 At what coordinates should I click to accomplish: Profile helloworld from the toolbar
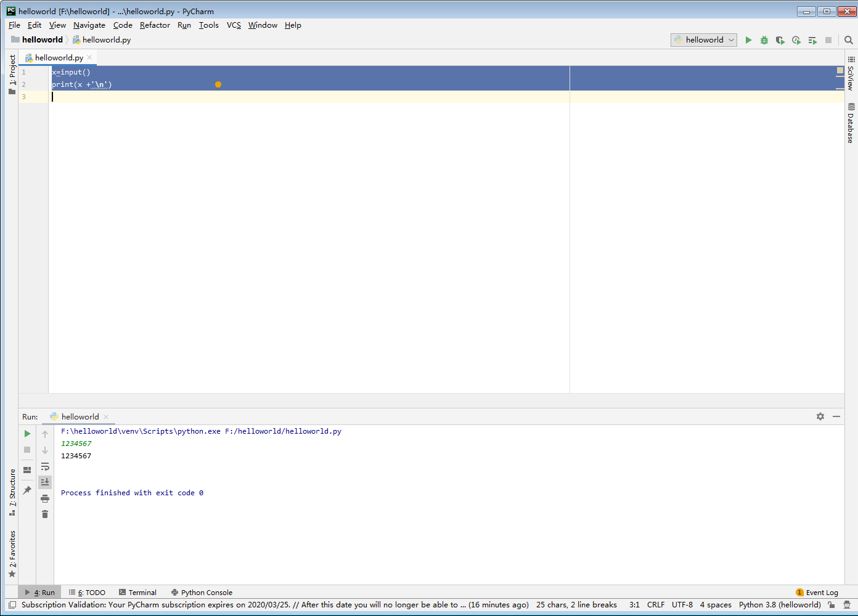pos(796,40)
